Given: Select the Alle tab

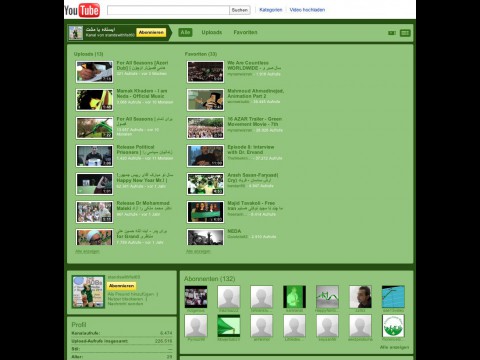Looking at the screenshot, I should [185, 32].
